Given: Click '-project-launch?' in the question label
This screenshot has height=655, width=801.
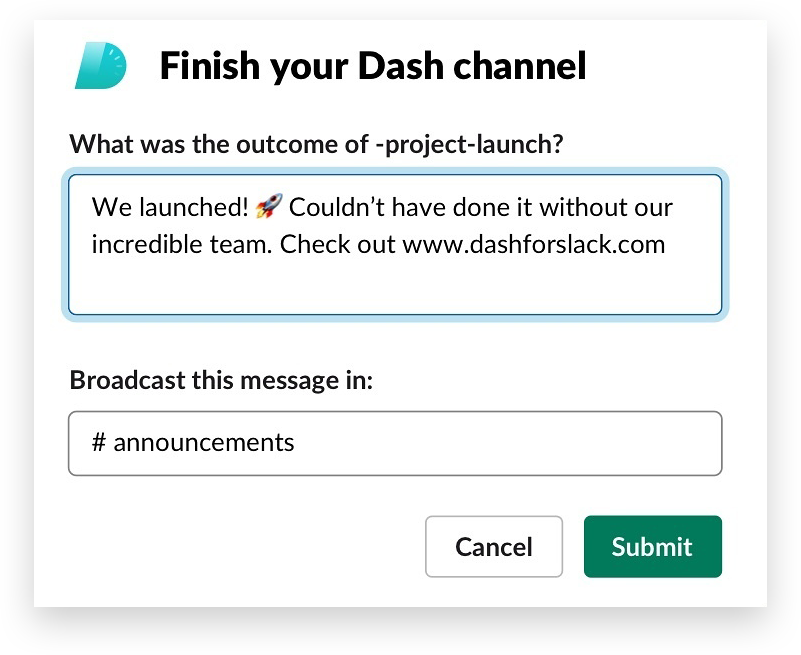Looking at the screenshot, I should (469, 145).
